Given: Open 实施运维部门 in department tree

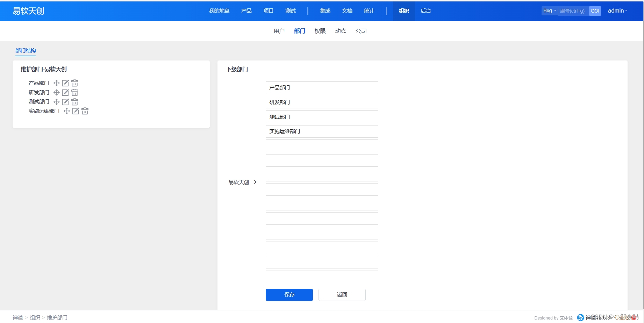Looking at the screenshot, I should [x=44, y=111].
